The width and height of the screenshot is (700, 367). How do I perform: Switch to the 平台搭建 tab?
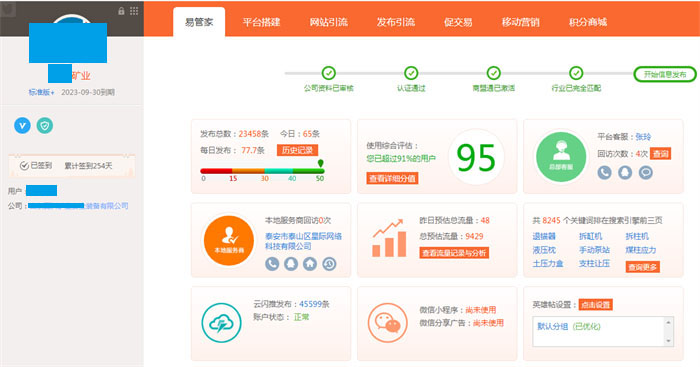[262, 22]
